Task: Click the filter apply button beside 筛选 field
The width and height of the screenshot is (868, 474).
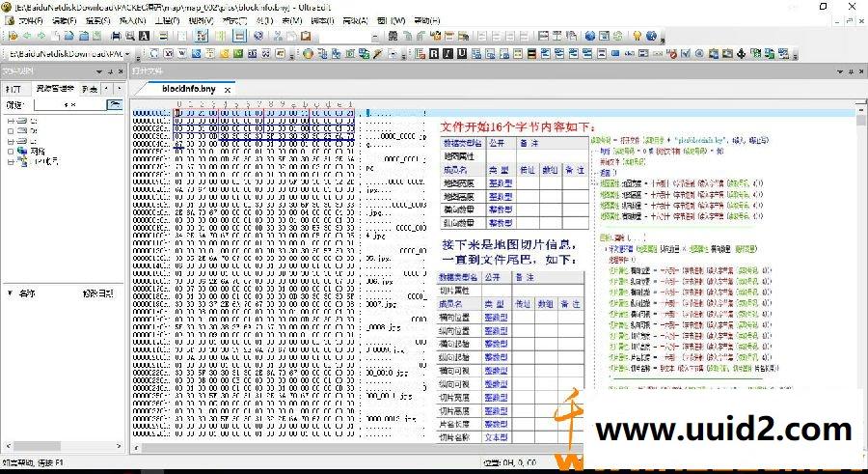Action: (115, 104)
